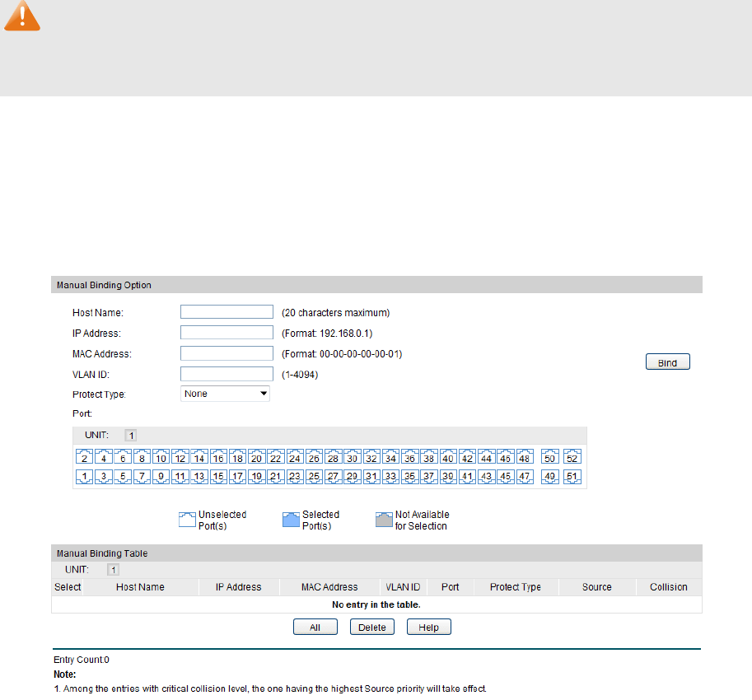
Task: Select port 8 icon
Action: (142, 457)
